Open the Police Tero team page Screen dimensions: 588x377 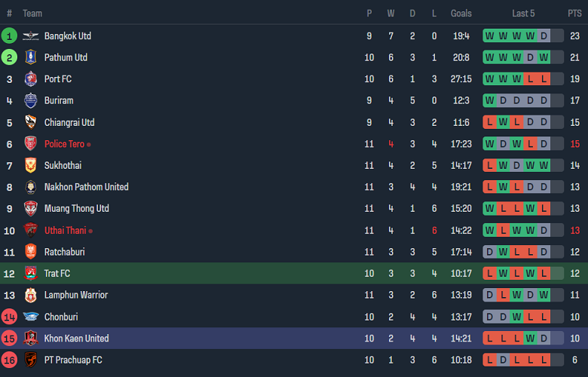[x=64, y=144]
